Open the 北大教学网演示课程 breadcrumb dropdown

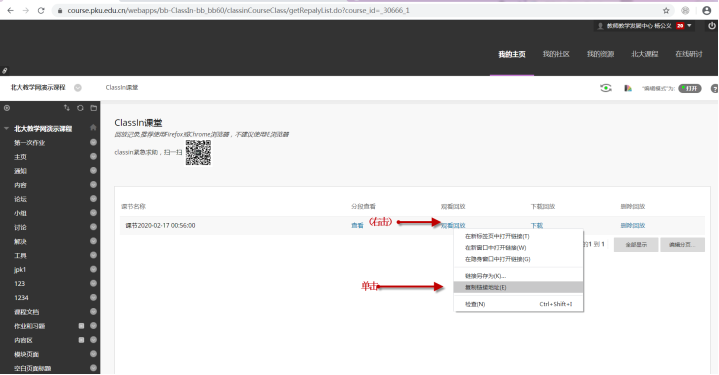[x=78, y=88]
